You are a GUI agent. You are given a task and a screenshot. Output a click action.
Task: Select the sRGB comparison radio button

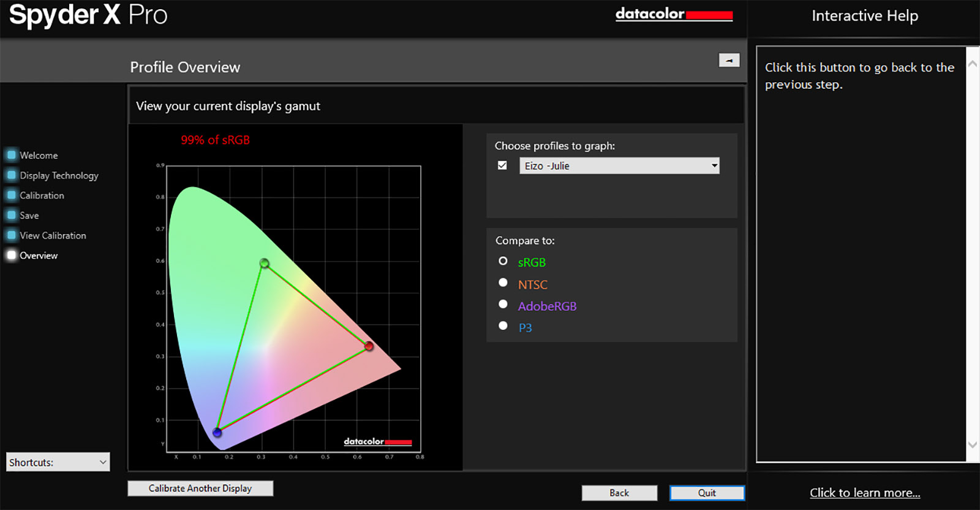click(x=503, y=261)
